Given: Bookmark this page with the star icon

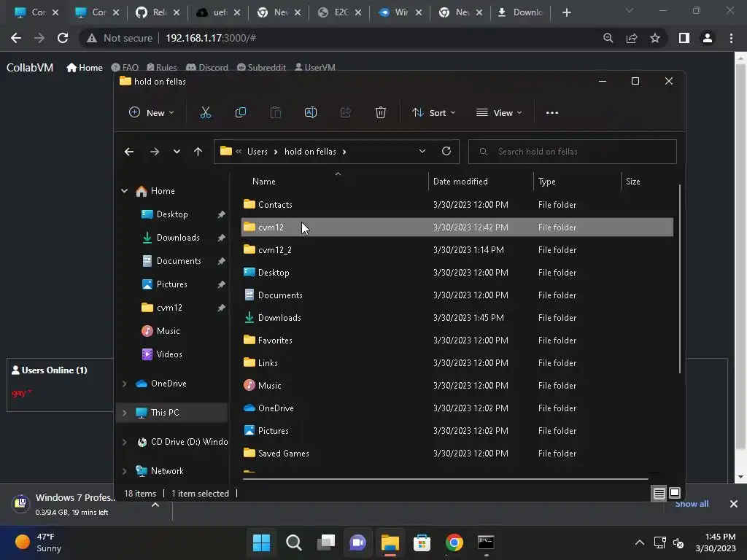Looking at the screenshot, I should click(655, 38).
